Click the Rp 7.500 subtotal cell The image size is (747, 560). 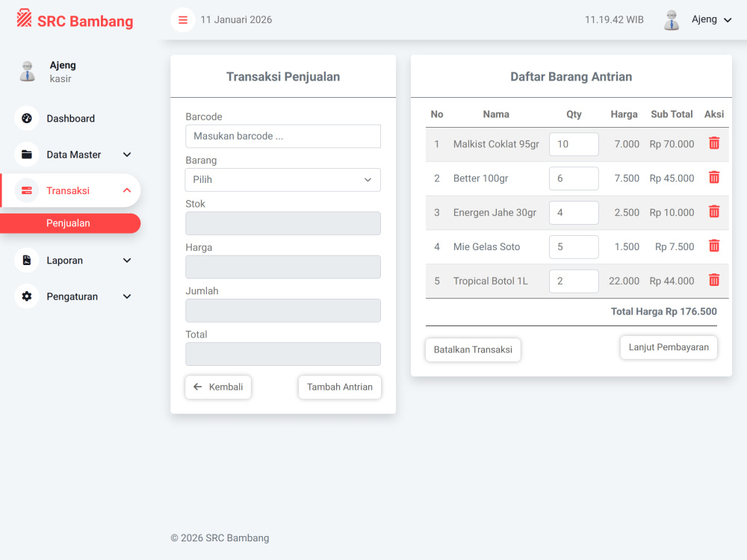click(x=675, y=247)
